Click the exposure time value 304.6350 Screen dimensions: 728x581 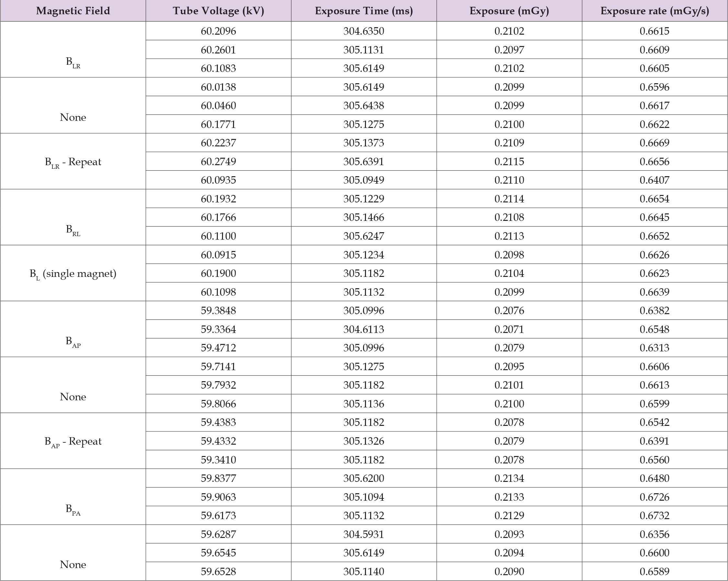[364, 31]
